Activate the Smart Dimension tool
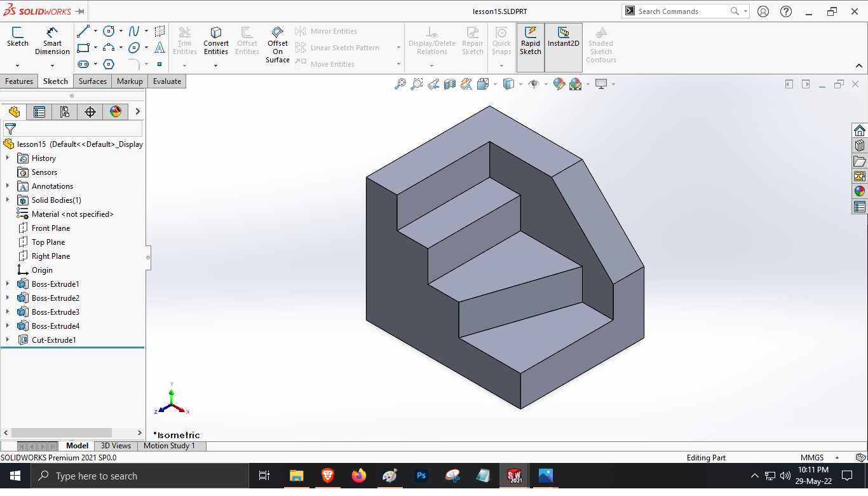Screen dimensions: 868x496 tap(52, 41)
